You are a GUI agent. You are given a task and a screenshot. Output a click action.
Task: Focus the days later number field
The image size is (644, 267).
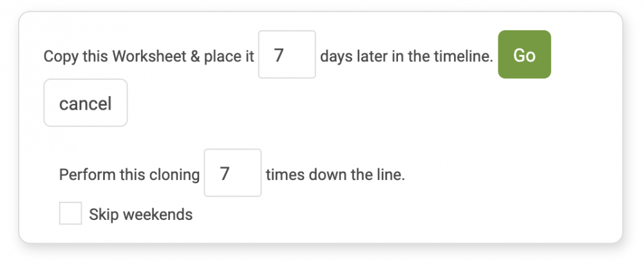[x=287, y=54]
